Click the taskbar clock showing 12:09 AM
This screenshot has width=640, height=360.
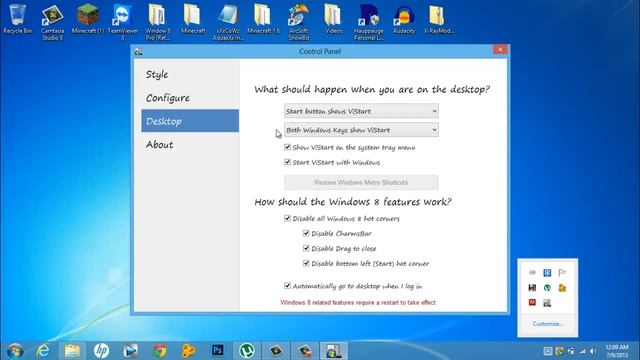(x=617, y=351)
